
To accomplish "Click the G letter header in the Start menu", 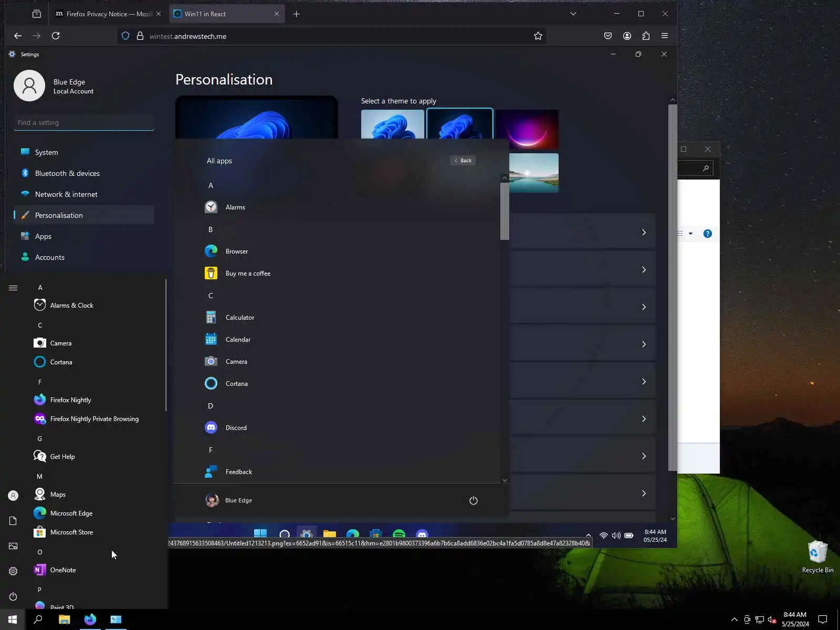I will (x=39, y=439).
